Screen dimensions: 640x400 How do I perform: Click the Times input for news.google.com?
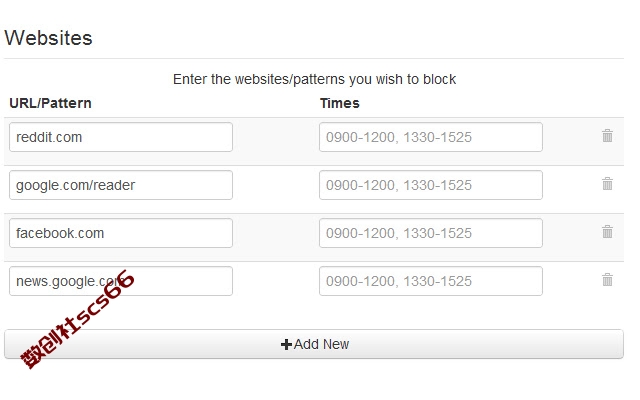tap(431, 281)
